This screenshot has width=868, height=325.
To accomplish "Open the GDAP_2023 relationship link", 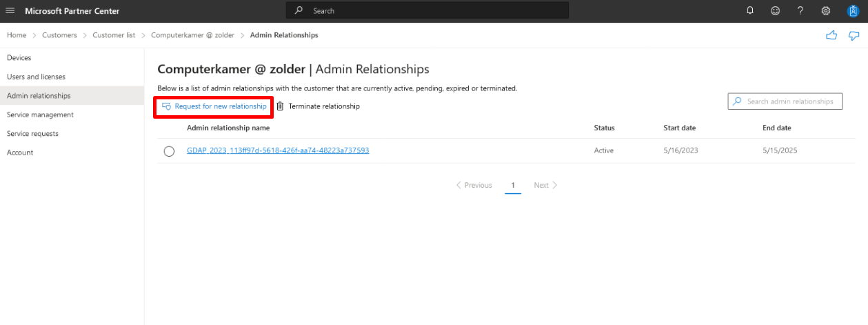I will pos(278,150).
